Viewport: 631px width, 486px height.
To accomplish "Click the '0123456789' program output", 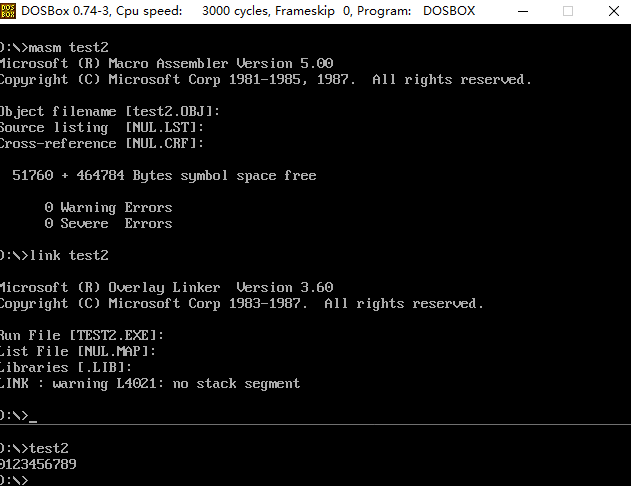I will [x=38, y=464].
